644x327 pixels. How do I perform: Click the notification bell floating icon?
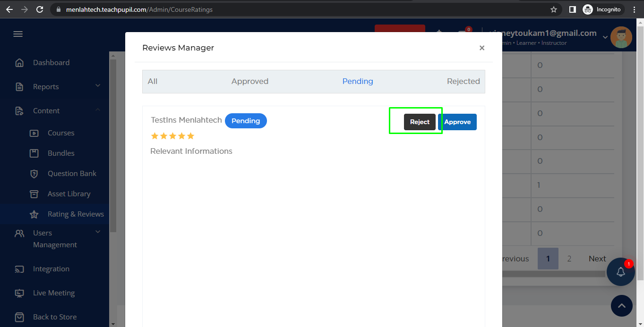(620, 272)
